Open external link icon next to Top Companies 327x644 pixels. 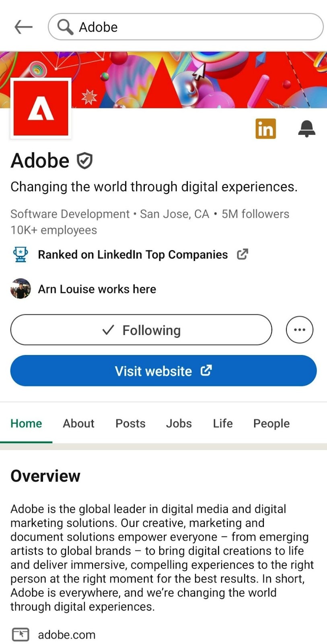[x=242, y=254]
